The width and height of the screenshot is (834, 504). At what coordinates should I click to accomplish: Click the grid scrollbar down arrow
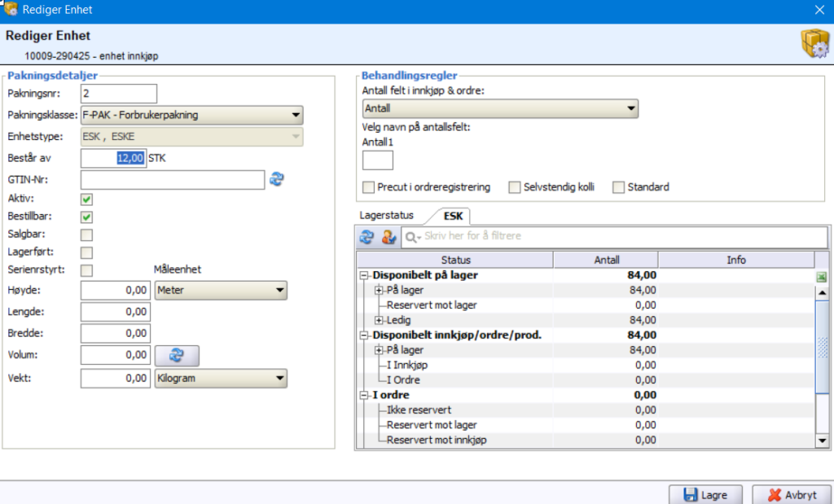click(x=823, y=440)
